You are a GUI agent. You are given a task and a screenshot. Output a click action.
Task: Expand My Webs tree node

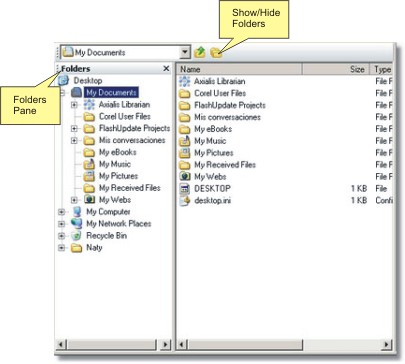[x=74, y=200]
